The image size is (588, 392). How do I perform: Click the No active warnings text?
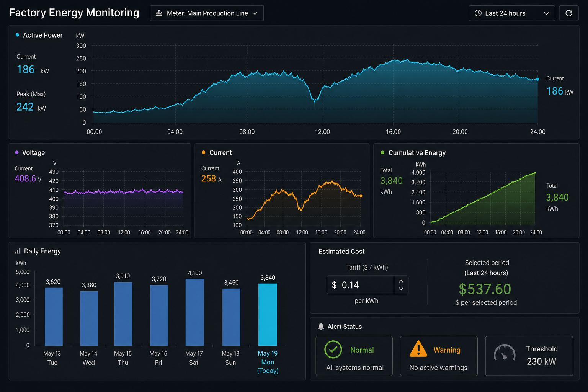click(438, 367)
